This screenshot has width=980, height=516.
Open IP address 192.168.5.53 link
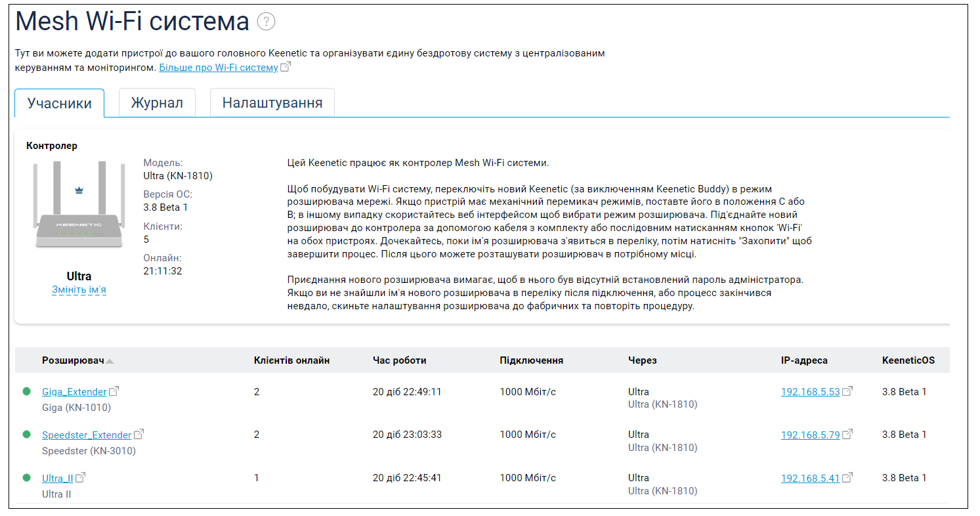[x=811, y=392]
